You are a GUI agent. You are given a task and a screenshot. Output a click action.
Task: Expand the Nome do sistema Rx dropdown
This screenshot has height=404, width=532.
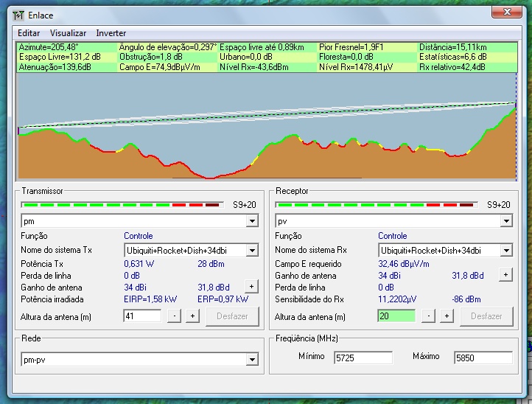point(506,251)
